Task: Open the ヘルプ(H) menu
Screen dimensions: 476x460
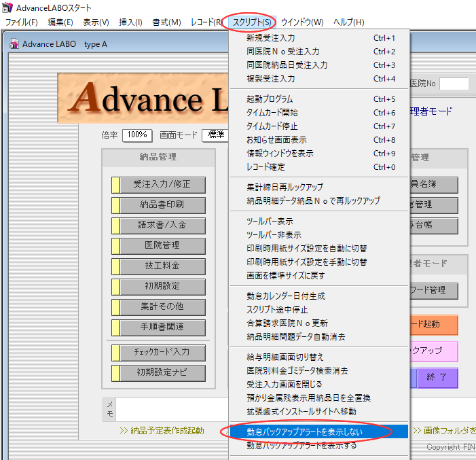Action: (x=349, y=22)
